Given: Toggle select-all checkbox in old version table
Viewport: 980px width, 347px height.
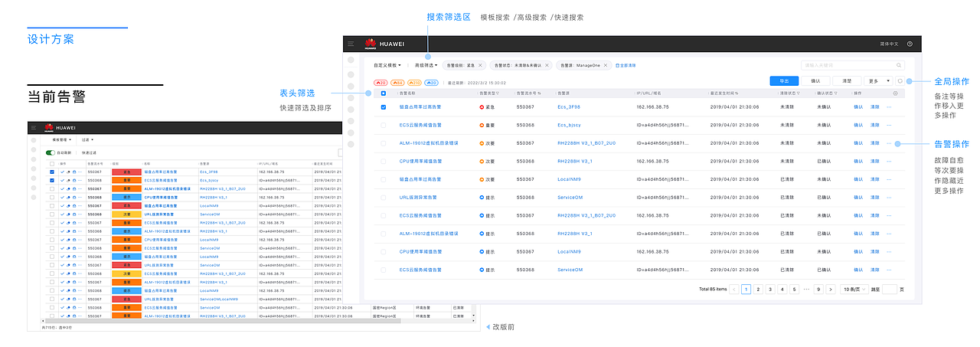Looking at the screenshot, I should tap(52, 164).
